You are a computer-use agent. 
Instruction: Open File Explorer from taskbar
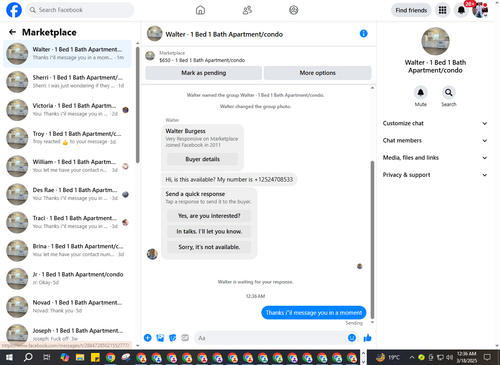(x=80, y=358)
